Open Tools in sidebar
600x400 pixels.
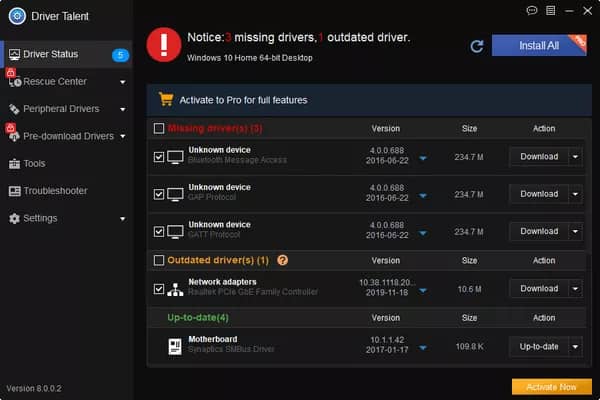pos(66,164)
